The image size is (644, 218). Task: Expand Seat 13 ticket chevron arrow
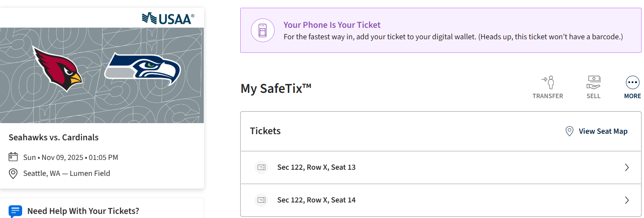point(627,167)
